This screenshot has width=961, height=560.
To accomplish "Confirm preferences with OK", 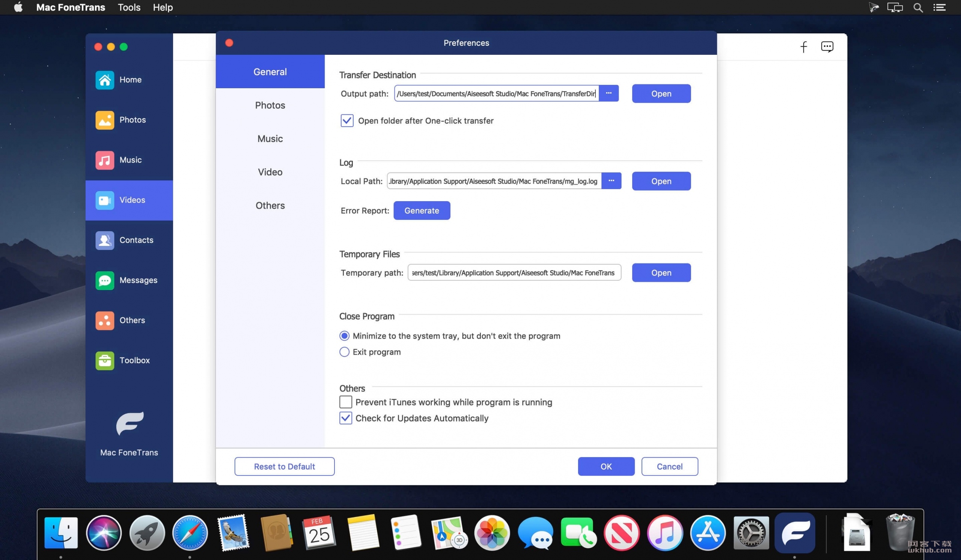I will [x=606, y=467].
